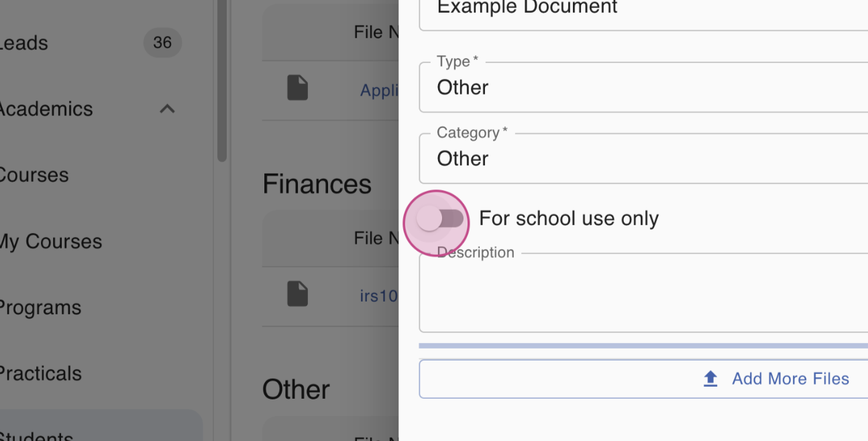
Task: Click the file icon beside the Appli link
Action: coord(298,88)
